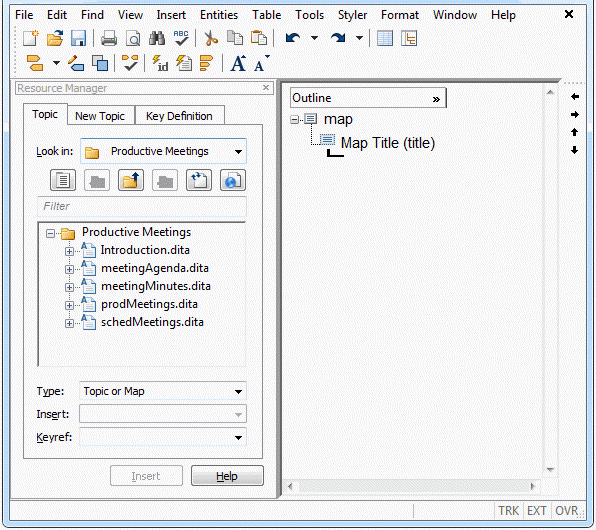The height and width of the screenshot is (530, 596).
Task: Print the document using printer icon
Action: click(x=109, y=38)
